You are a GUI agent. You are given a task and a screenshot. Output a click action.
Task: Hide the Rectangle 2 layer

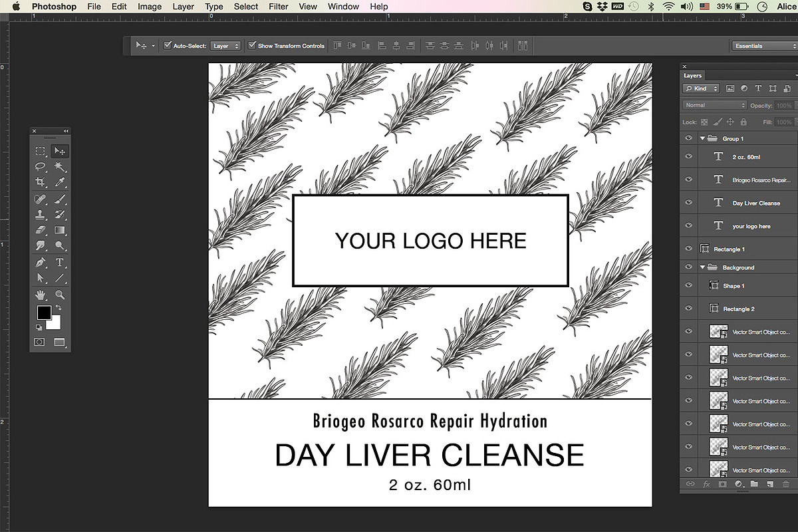point(688,309)
